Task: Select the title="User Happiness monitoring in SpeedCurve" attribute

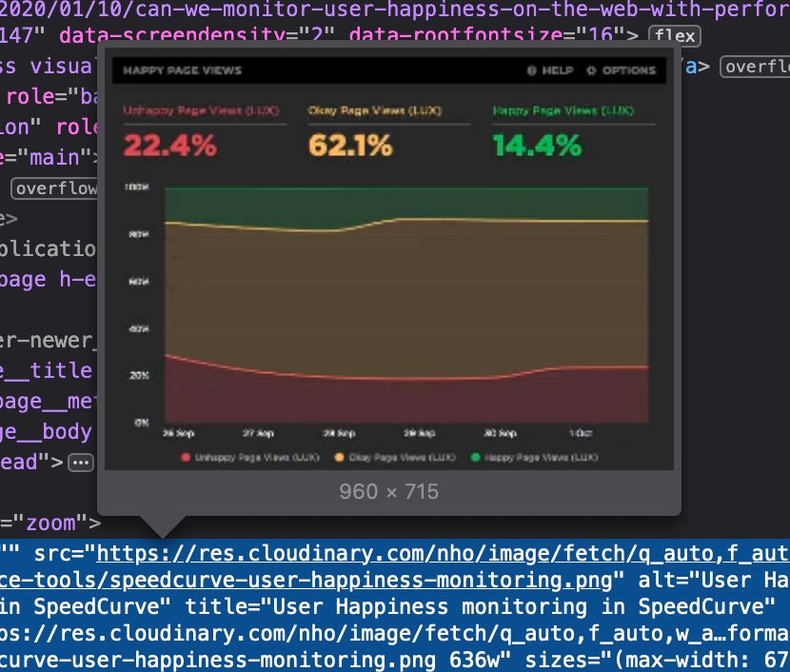Action: tap(480, 606)
